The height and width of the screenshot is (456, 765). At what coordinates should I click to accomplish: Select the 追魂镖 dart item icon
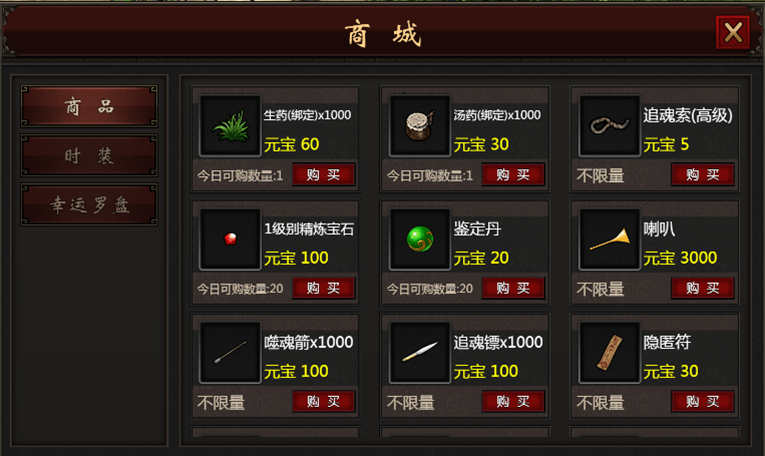(x=420, y=352)
